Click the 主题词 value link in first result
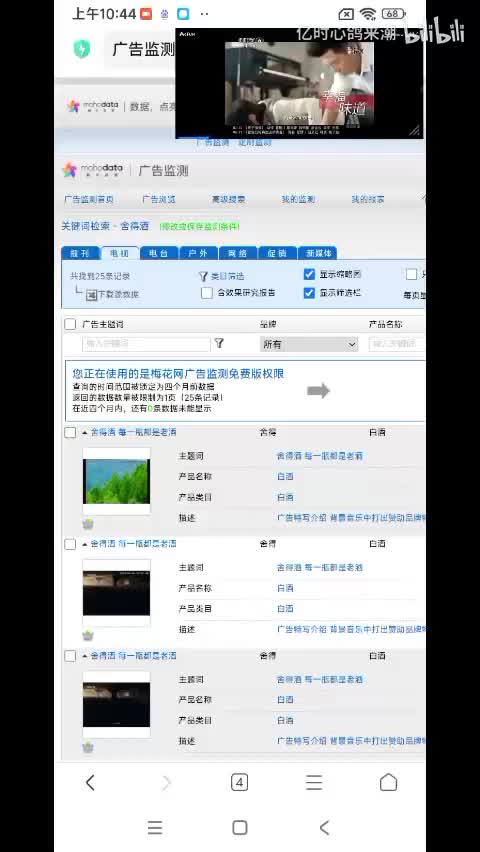 coord(320,456)
